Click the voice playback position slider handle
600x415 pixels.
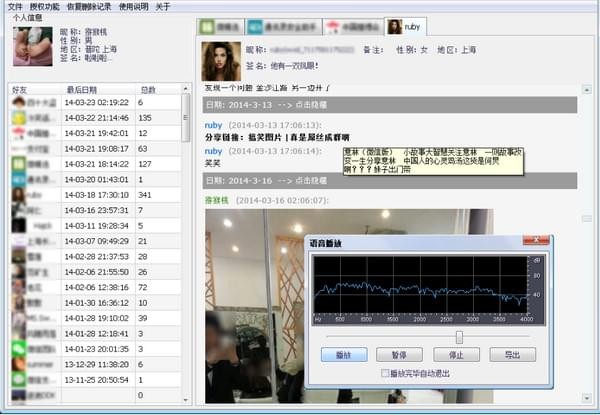(x=458, y=335)
